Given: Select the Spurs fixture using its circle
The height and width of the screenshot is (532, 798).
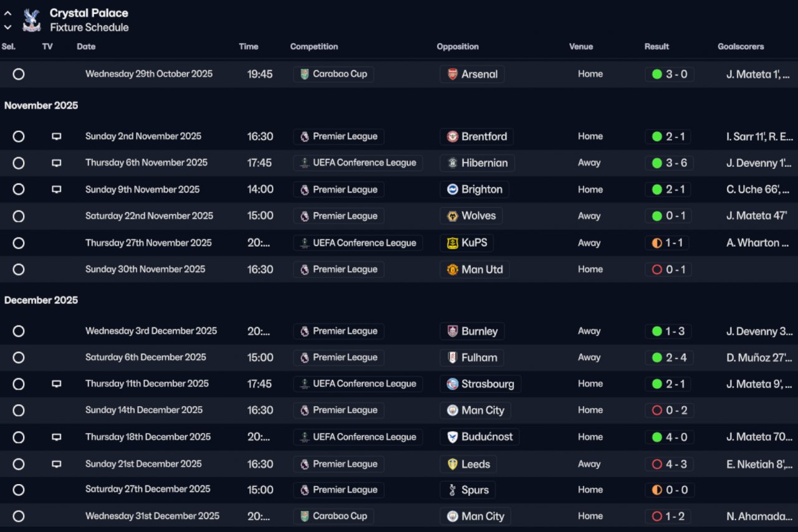Looking at the screenshot, I should coord(19,490).
